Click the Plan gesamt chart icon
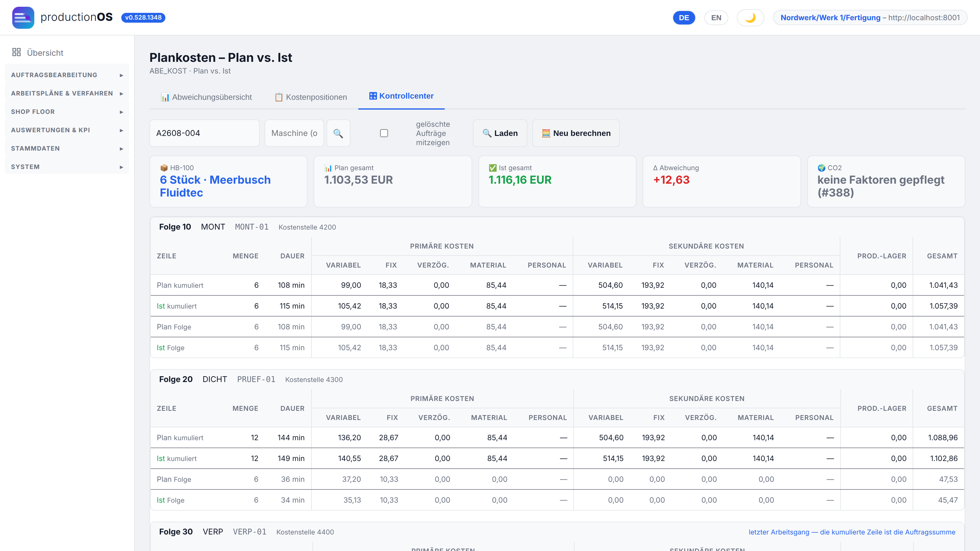Viewport: 980px width, 551px height. [328, 168]
